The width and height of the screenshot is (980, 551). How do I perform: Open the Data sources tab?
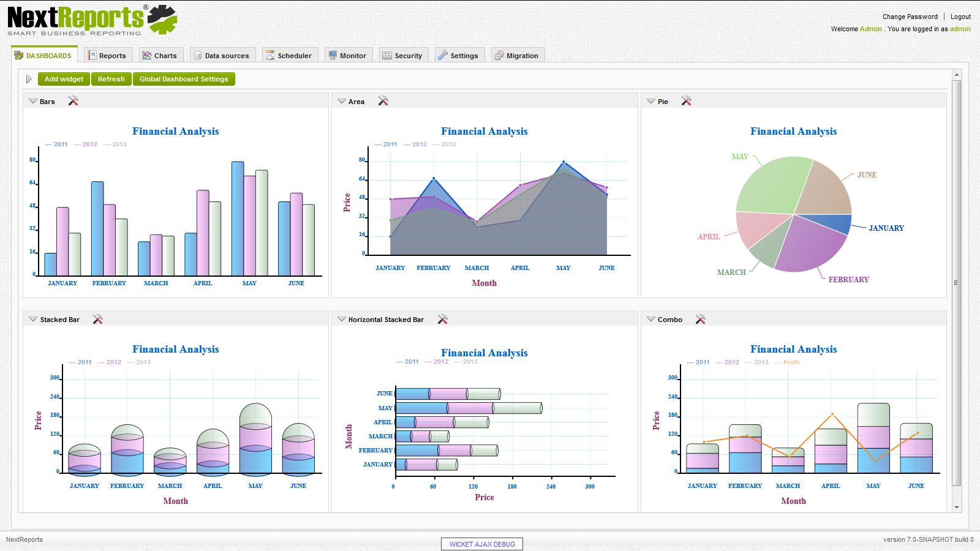[222, 55]
